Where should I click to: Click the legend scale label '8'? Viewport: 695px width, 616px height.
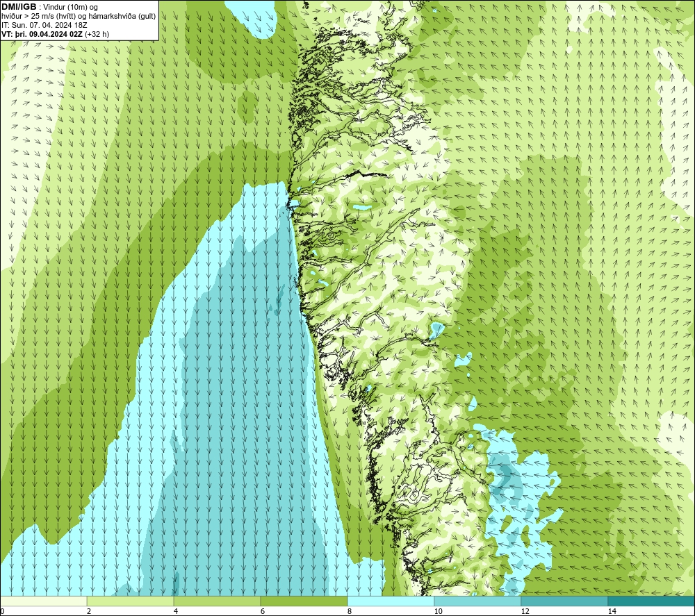click(x=350, y=611)
